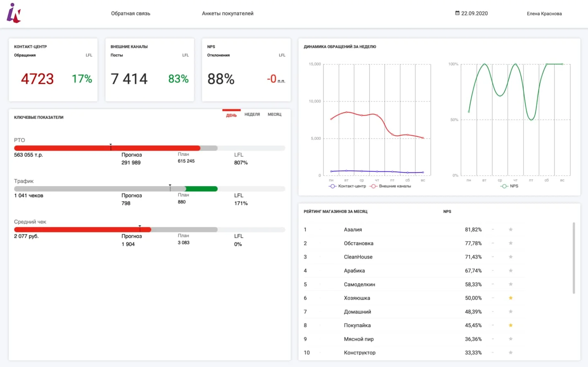Select the ДЕНЬ period tab
The width and height of the screenshot is (588, 367).
(x=231, y=115)
